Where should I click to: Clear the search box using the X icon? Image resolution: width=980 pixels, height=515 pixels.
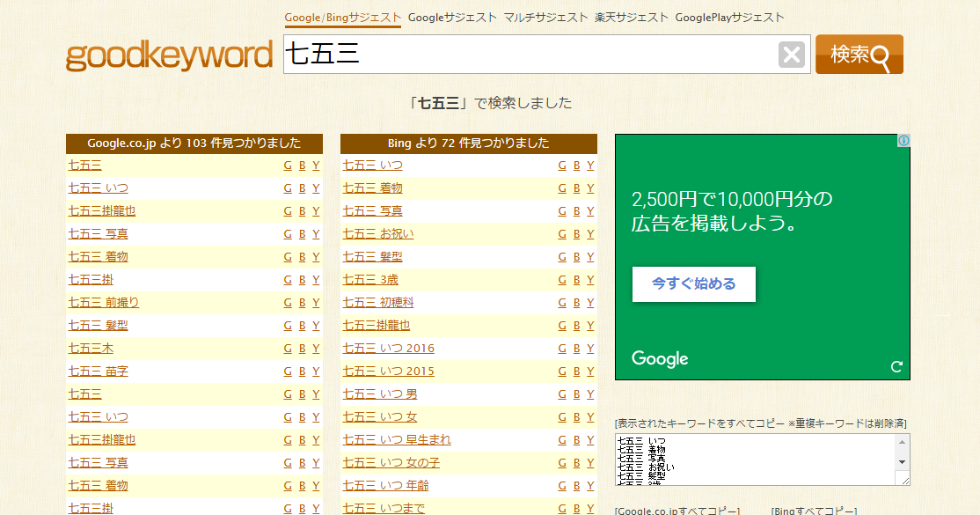791,54
